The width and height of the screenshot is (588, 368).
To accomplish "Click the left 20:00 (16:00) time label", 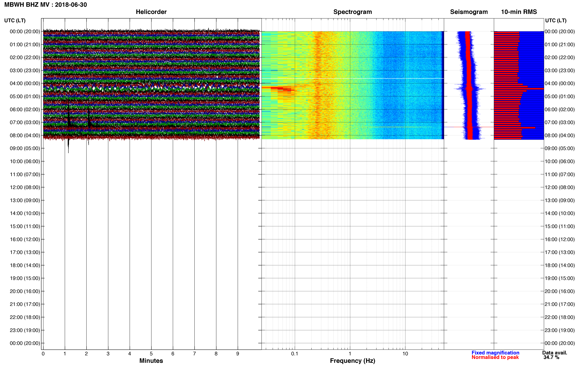I will 25,291.
